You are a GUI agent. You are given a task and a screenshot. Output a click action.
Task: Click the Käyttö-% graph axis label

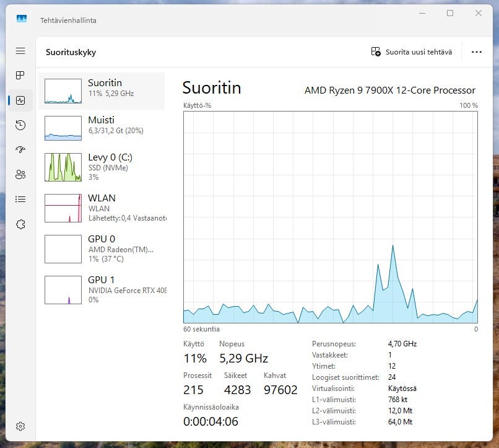[x=197, y=105]
